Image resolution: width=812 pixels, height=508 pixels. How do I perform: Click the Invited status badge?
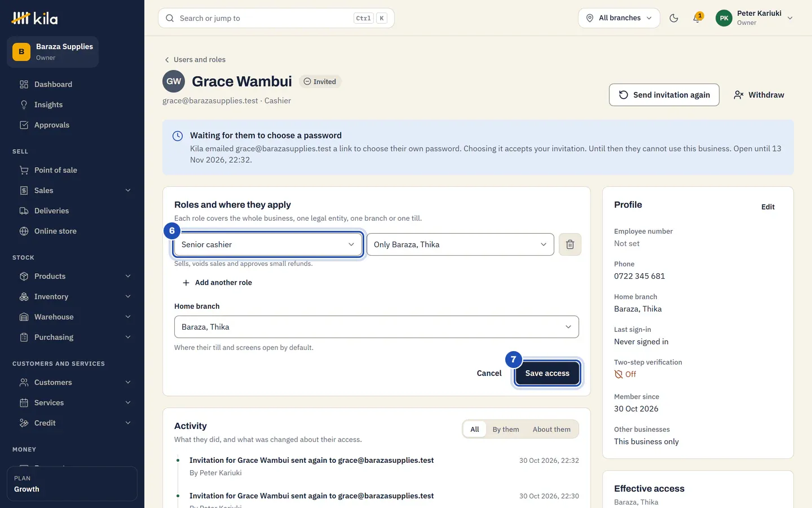[320, 82]
